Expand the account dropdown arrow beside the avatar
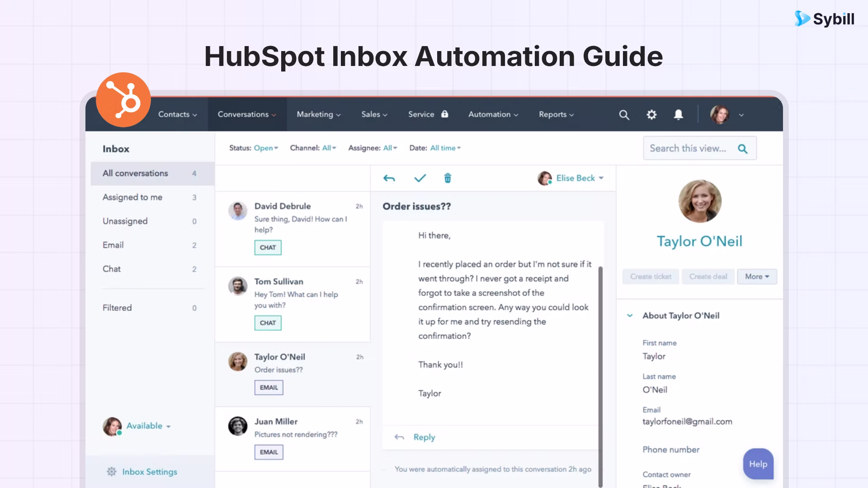The width and height of the screenshot is (868, 488). pyautogui.click(x=741, y=115)
